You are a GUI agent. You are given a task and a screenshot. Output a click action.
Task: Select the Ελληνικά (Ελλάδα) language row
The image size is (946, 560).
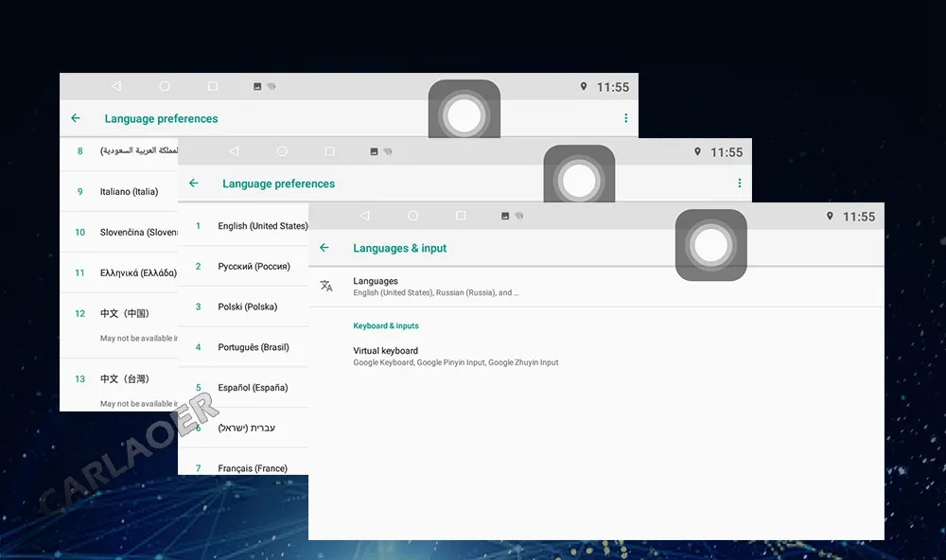(119, 272)
